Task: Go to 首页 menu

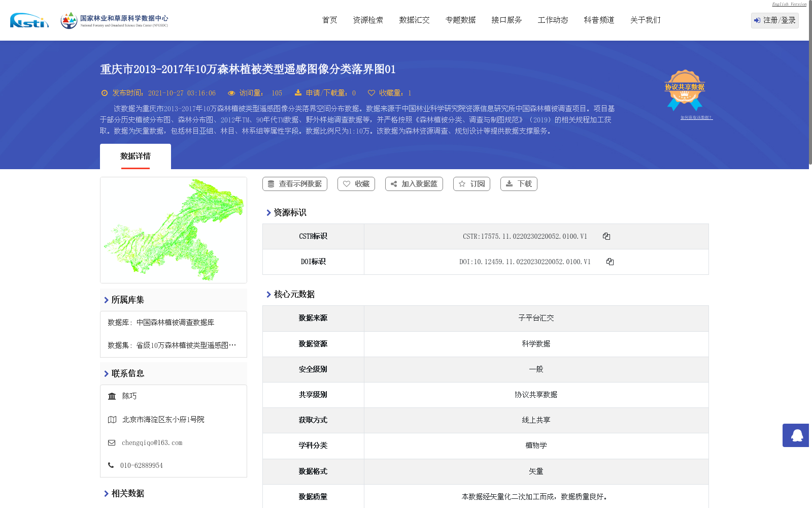Action: click(x=330, y=20)
